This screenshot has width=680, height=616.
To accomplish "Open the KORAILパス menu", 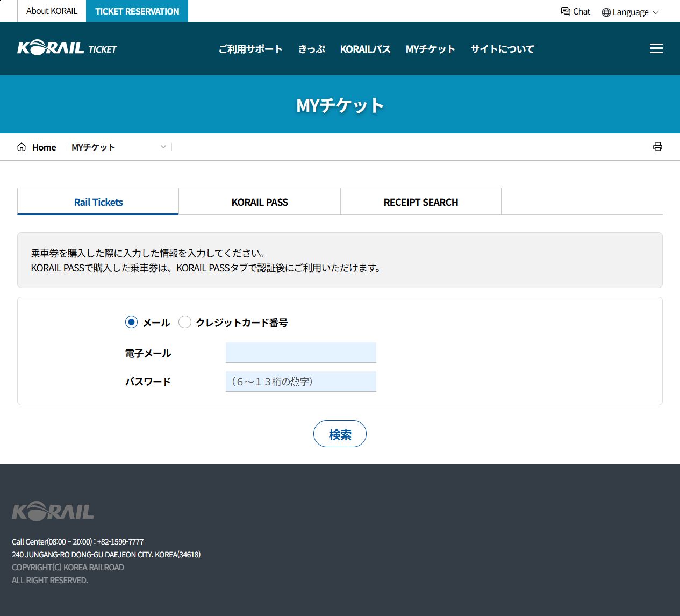I will coord(366,49).
